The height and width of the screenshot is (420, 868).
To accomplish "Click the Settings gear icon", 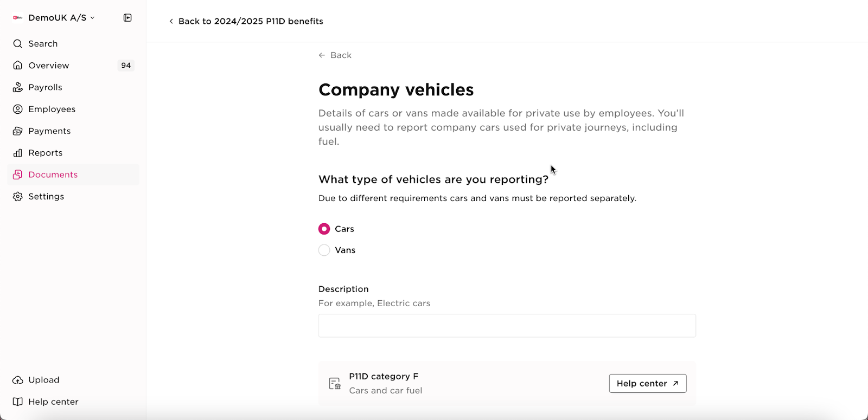I will [18, 196].
